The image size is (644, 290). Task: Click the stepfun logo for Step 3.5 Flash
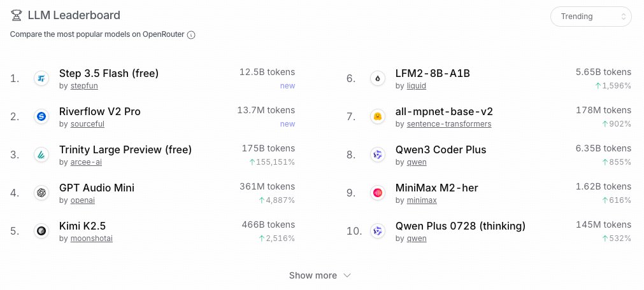(x=41, y=78)
